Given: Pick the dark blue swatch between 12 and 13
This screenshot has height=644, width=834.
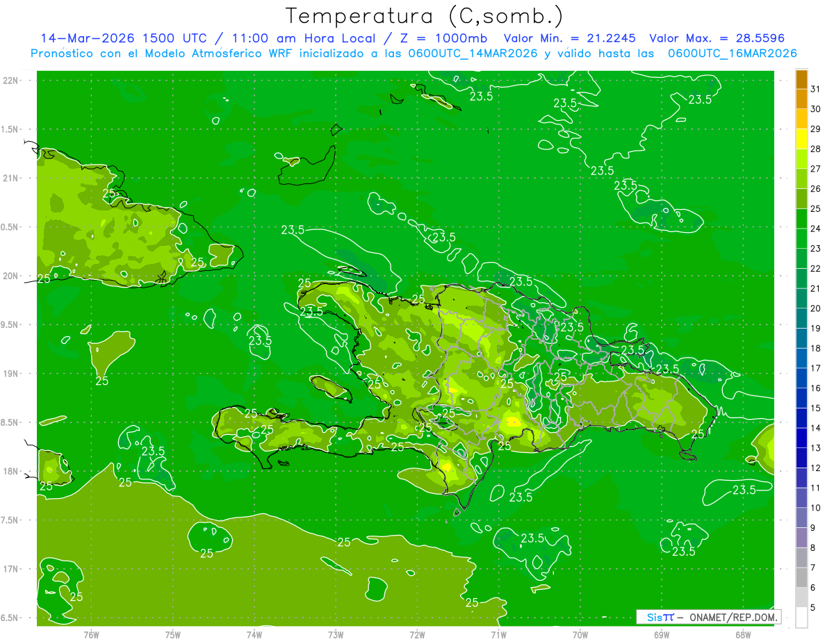Looking at the screenshot, I should pyautogui.click(x=801, y=458).
